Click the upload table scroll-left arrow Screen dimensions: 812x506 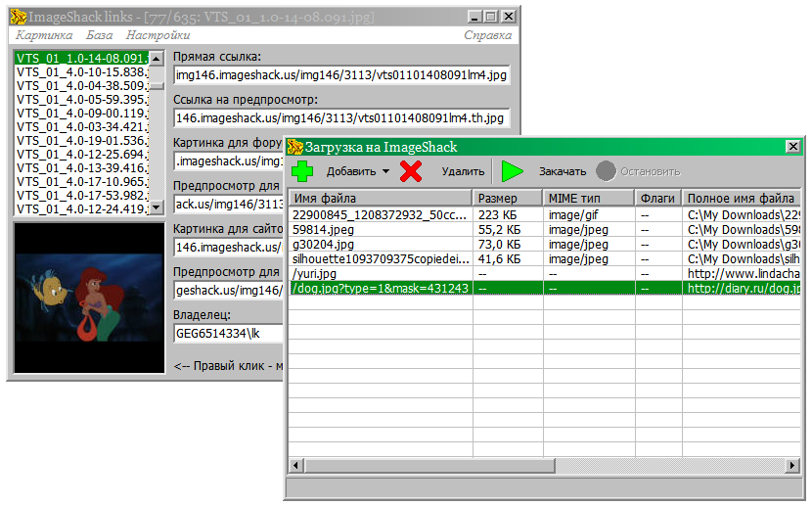(296, 465)
